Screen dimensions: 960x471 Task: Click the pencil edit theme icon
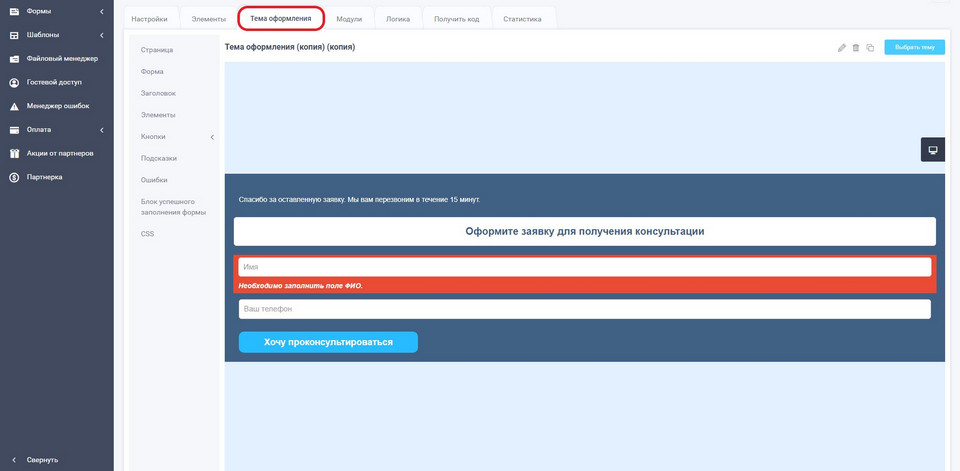coord(842,48)
